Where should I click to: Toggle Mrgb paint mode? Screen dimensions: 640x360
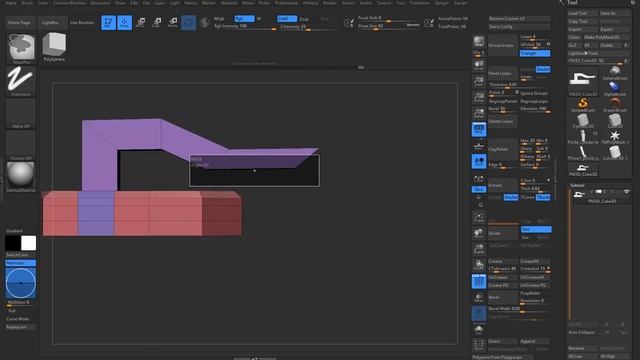pyautogui.click(x=219, y=19)
